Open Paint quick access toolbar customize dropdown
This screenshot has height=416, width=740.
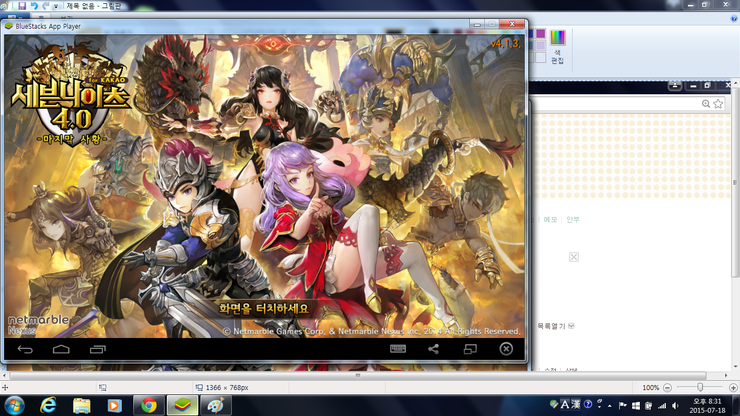coord(56,6)
